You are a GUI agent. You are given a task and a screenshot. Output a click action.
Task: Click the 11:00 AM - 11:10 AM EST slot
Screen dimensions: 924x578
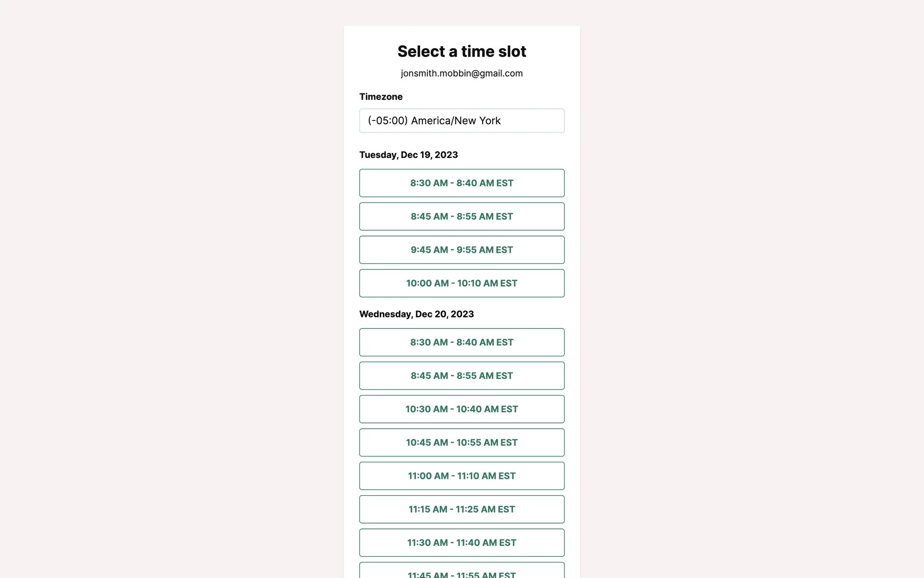click(462, 476)
